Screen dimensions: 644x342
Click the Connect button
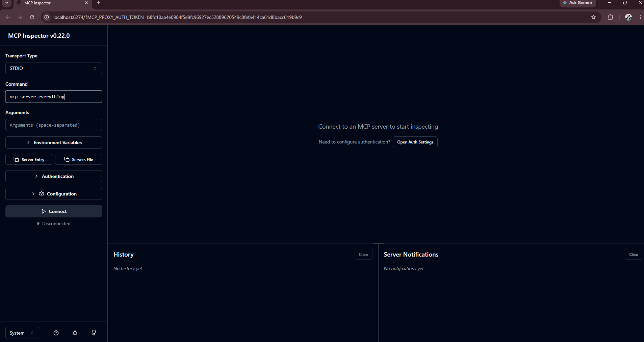(x=54, y=211)
